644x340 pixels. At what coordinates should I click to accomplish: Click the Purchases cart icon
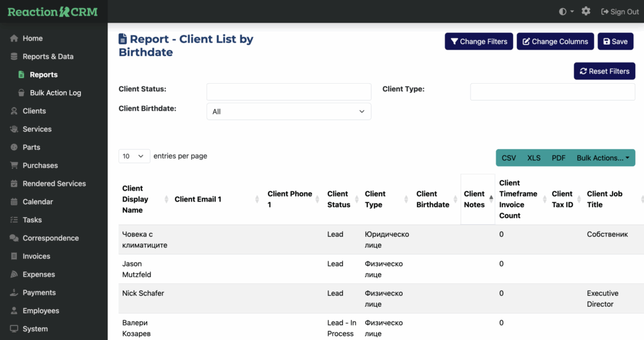(x=14, y=166)
